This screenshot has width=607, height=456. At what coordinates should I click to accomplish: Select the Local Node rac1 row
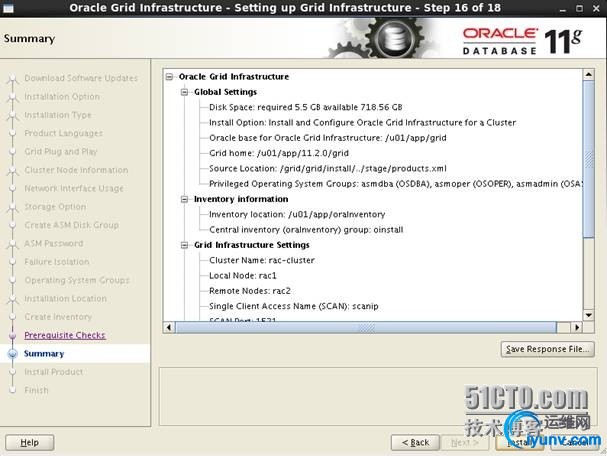pos(243,276)
